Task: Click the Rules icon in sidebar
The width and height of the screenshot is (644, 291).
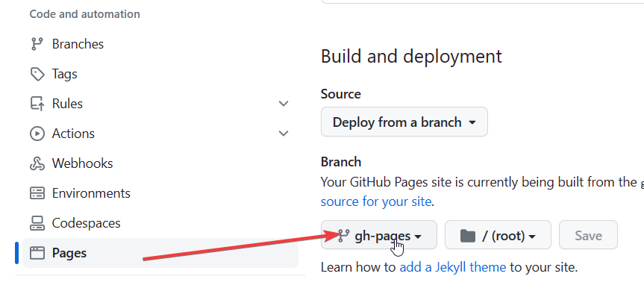Action: coord(37,104)
